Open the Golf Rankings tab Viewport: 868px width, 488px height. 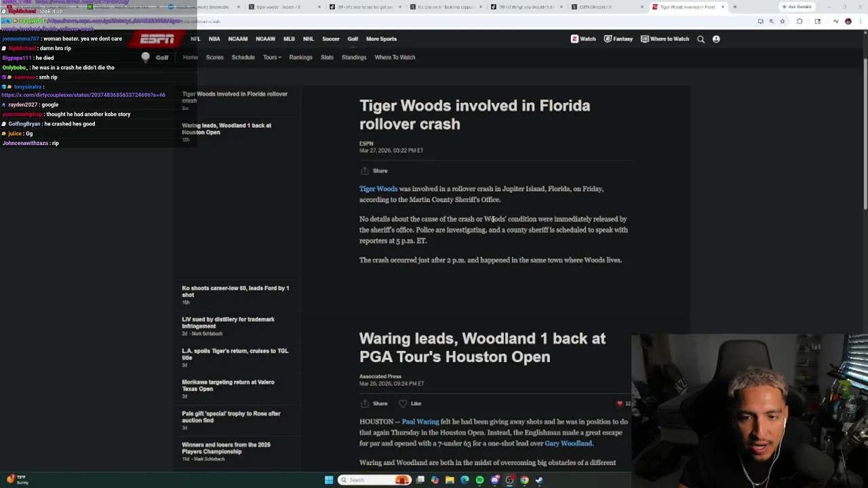coord(300,57)
